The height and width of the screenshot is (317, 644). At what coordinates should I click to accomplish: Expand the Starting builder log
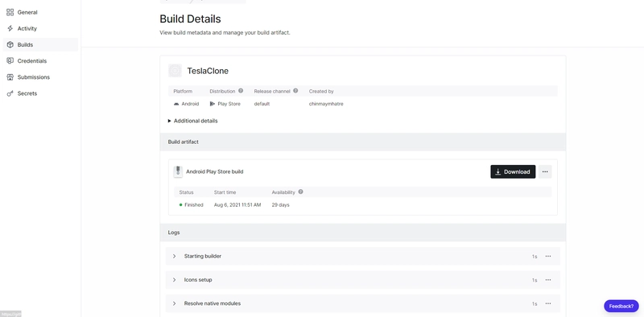pos(174,256)
